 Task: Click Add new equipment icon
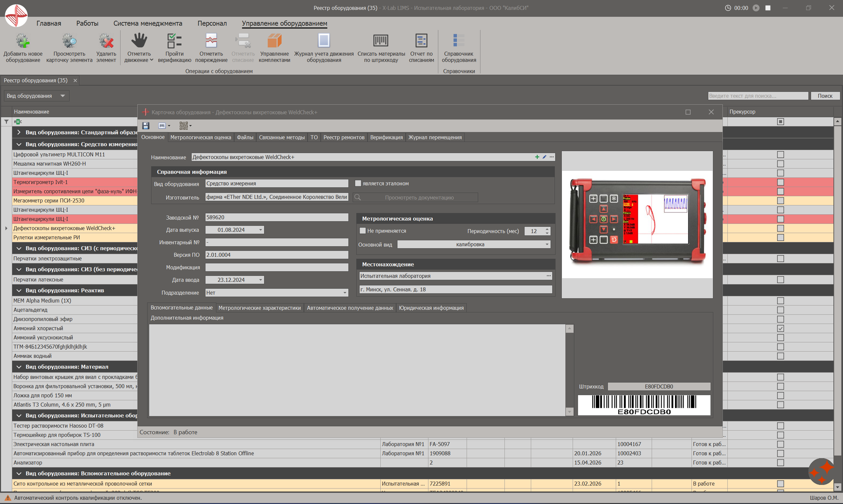[x=23, y=41]
